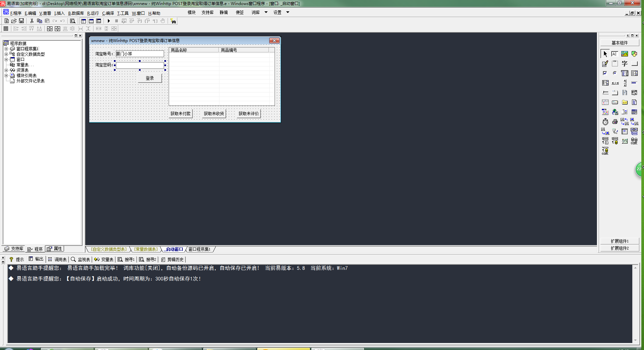Expand the 窗口程序集1 tree node
Image resolution: width=644 pixels, height=350 pixels.
point(6,49)
